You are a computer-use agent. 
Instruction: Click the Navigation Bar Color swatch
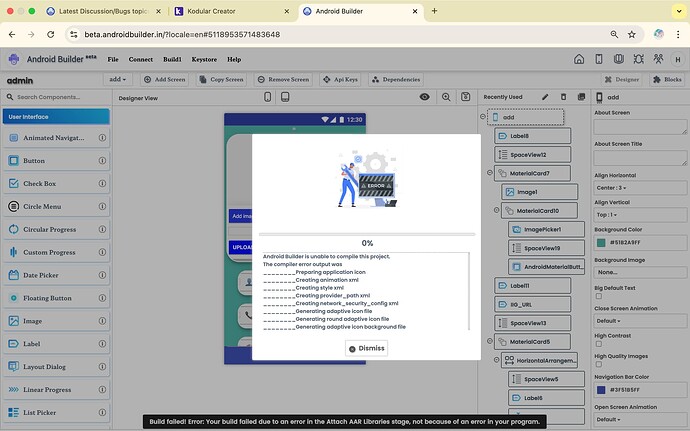point(601,390)
